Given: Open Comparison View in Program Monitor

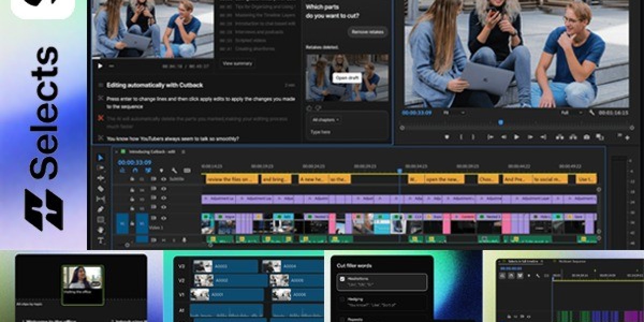Looking at the screenshot, I should tap(600, 137).
